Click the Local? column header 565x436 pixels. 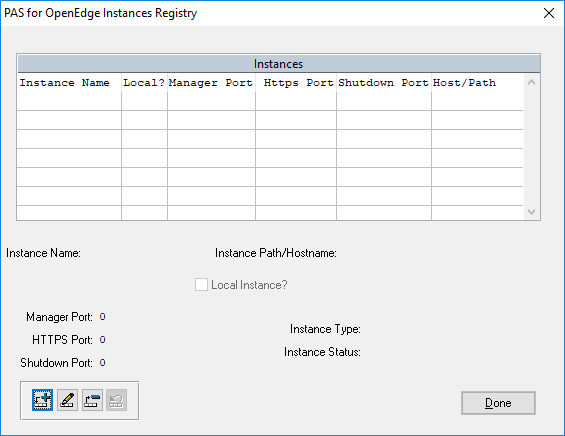(x=144, y=83)
